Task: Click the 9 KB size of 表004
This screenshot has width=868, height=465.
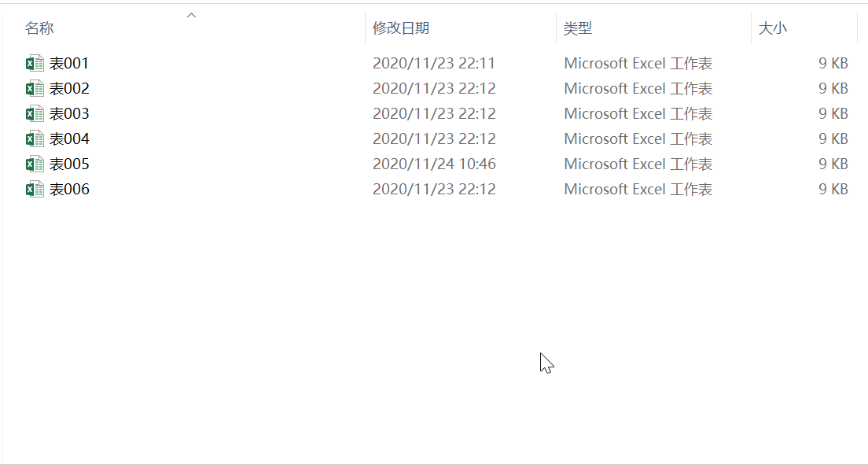Action: coord(833,138)
